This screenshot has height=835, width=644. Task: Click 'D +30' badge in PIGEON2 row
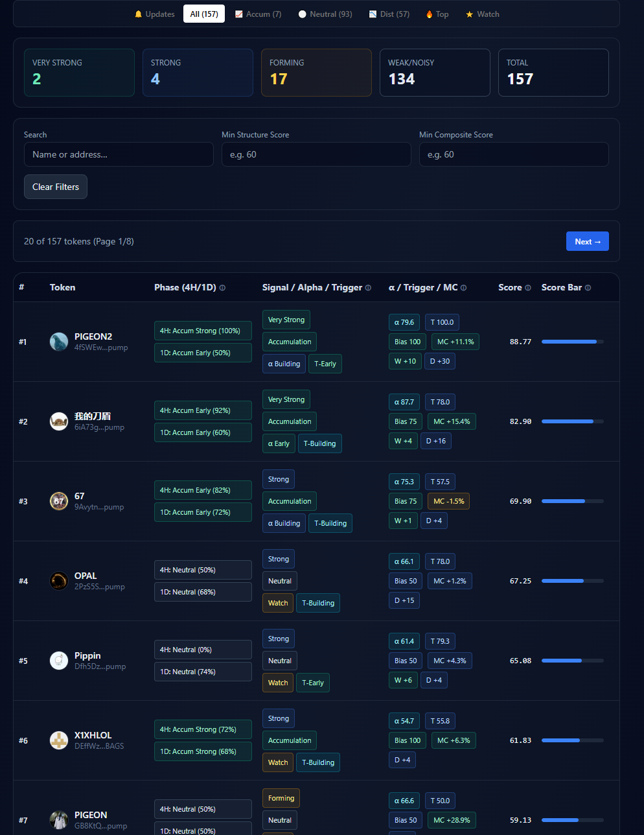click(440, 361)
